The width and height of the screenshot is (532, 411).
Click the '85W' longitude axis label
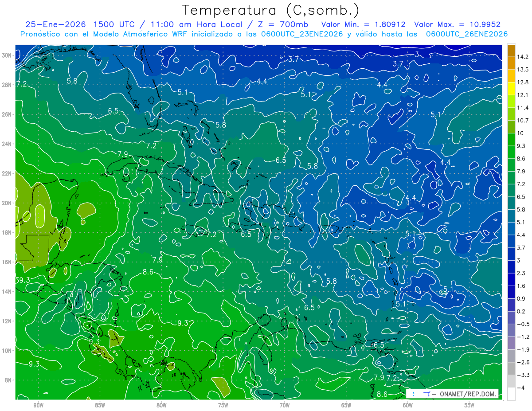point(100,405)
